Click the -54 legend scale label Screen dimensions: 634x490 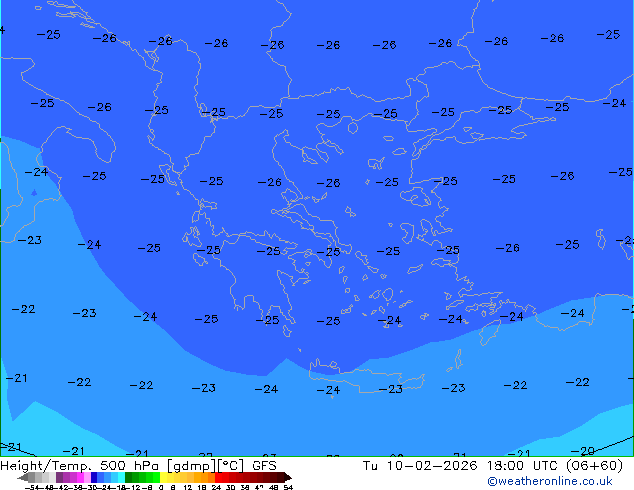point(32,487)
